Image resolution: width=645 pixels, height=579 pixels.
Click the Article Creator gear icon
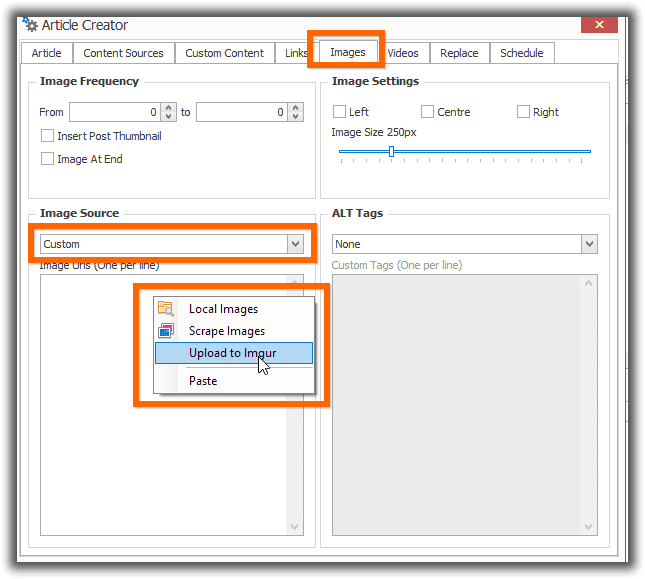point(30,25)
